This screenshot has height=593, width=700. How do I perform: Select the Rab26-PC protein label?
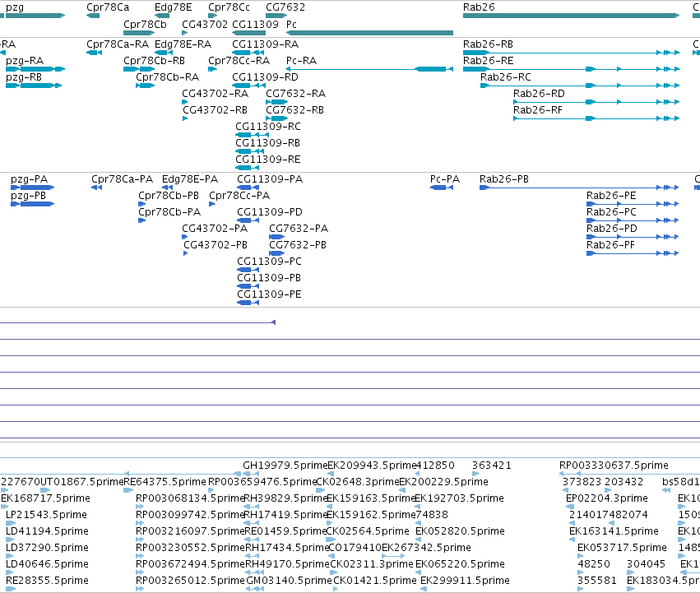[x=611, y=212]
